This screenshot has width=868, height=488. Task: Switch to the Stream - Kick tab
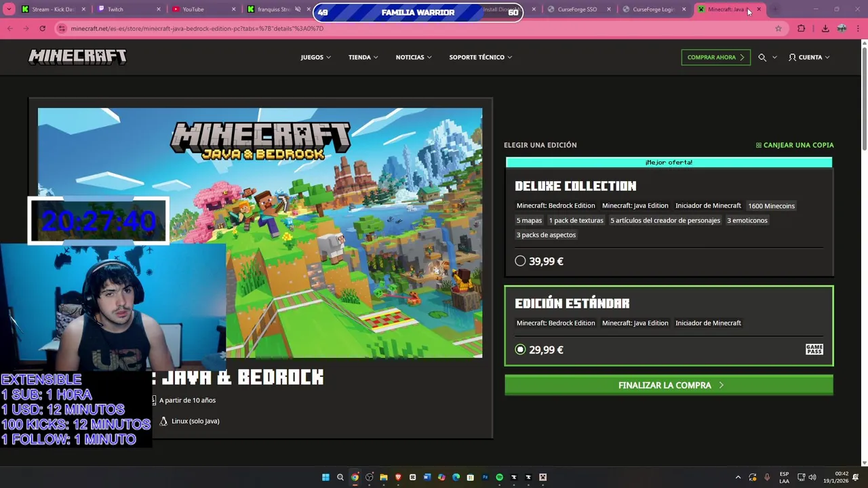[x=54, y=9]
